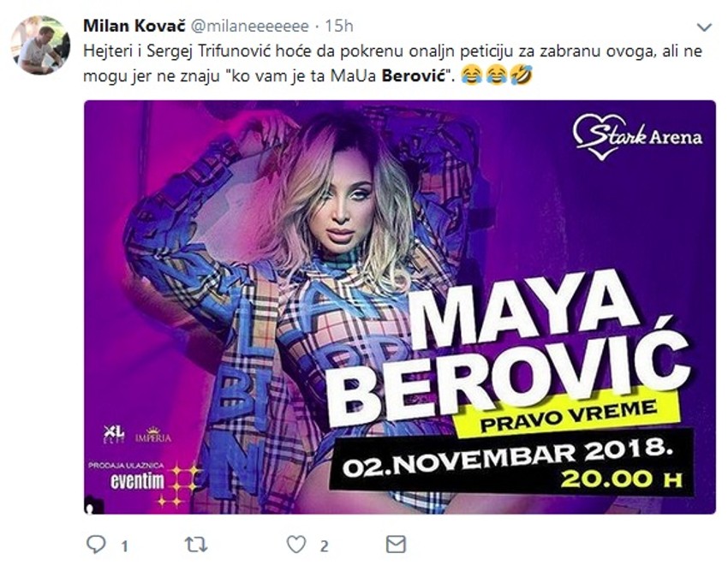Image resolution: width=728 pixels, height=565 pixels.
Task: Open direct message via the envelope icon
Action: 395,544
